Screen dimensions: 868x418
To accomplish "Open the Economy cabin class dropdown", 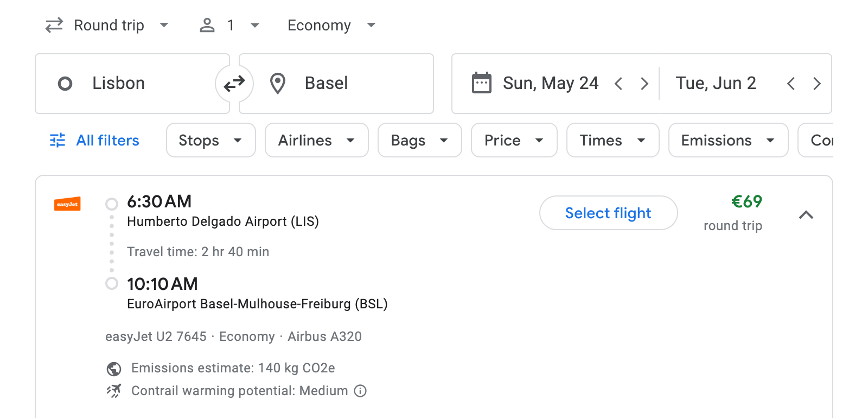I will click(x=331, y=25).
